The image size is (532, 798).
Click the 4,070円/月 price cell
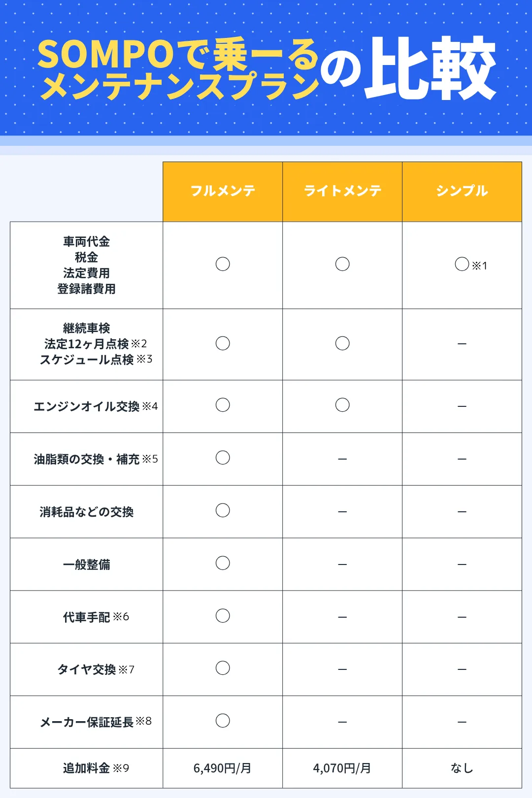(342, 768)
